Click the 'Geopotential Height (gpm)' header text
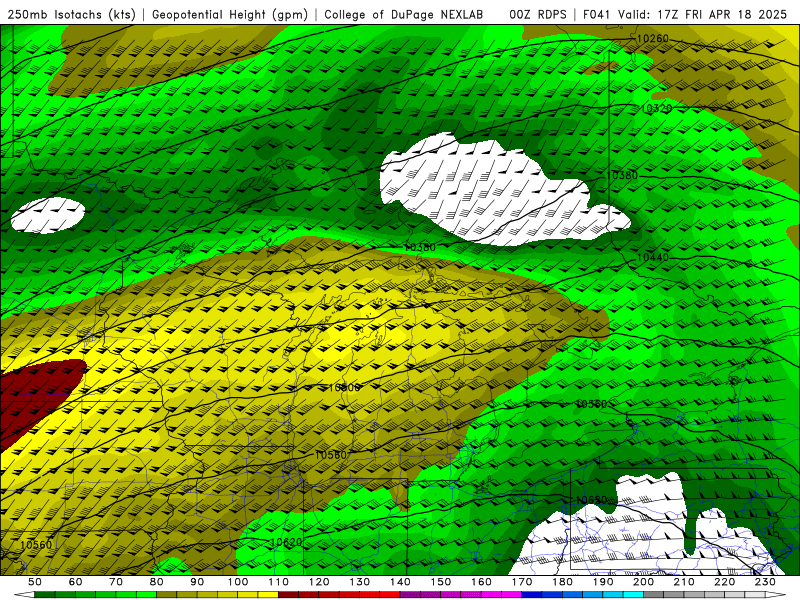 (230, 15)
